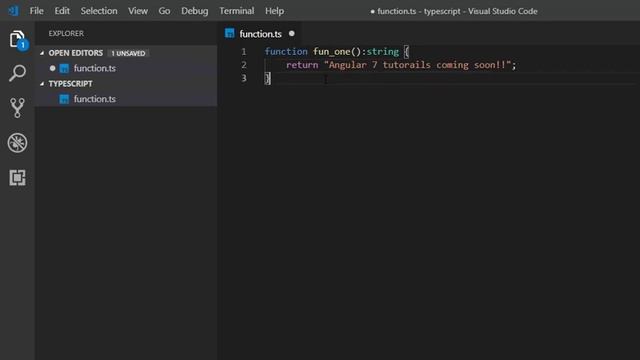Open the Go menu

164,11
